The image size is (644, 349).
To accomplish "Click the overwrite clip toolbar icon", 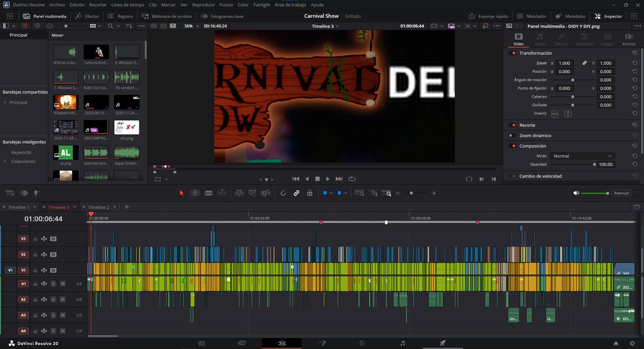I will click(252, 193).
